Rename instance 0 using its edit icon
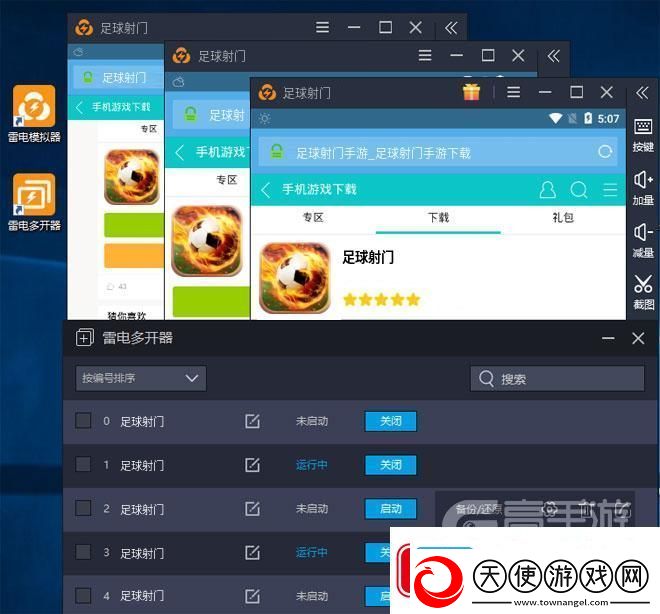The width and height of the screenshot is (660, 614). 252,421
